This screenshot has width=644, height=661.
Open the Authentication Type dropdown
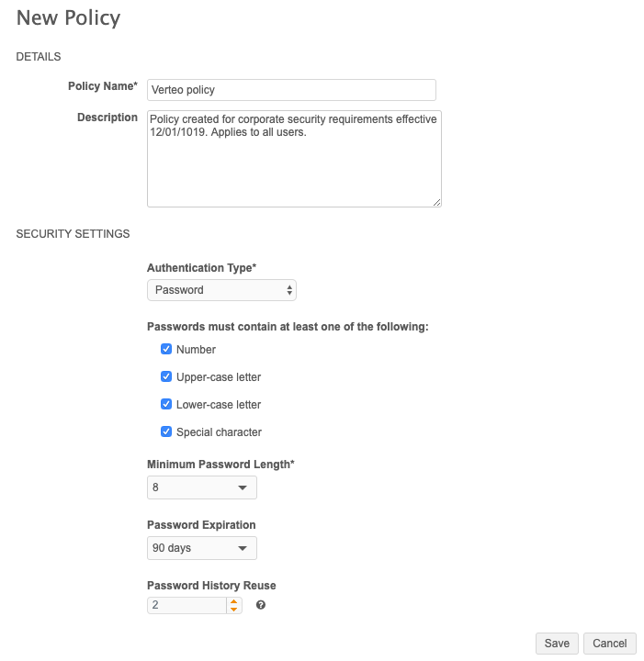pos(221,290)
